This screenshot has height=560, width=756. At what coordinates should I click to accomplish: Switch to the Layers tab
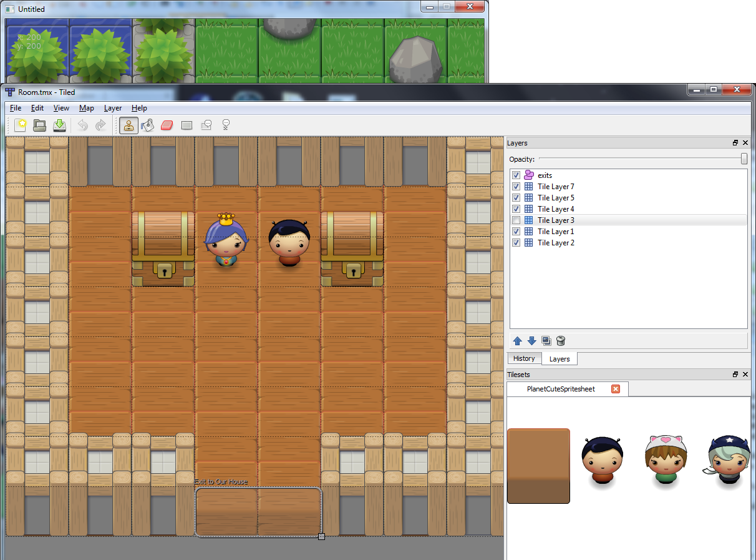click(560, 359)
